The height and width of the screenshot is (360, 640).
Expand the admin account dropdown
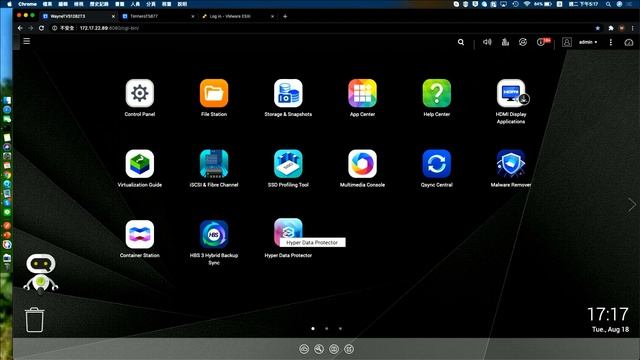588,42
